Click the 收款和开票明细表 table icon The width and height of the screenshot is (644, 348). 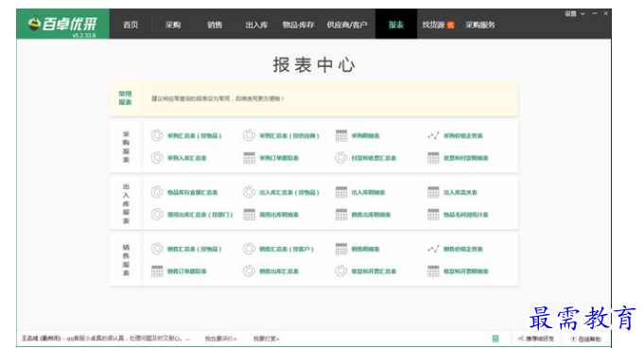(433, 271)
